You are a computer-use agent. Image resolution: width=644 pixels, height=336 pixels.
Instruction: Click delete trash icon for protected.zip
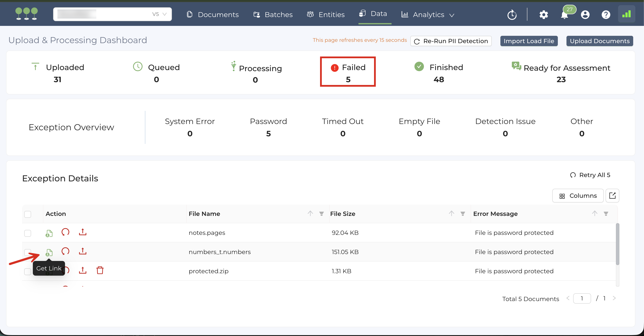click(x=100, y=270)
